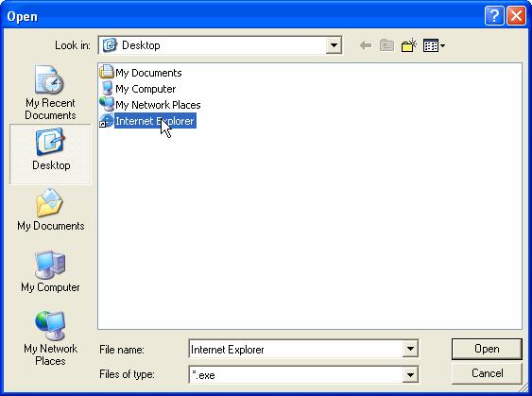Click the Cancel button
The width and height of the screenshot is (532, 396).
pos(487,373)
